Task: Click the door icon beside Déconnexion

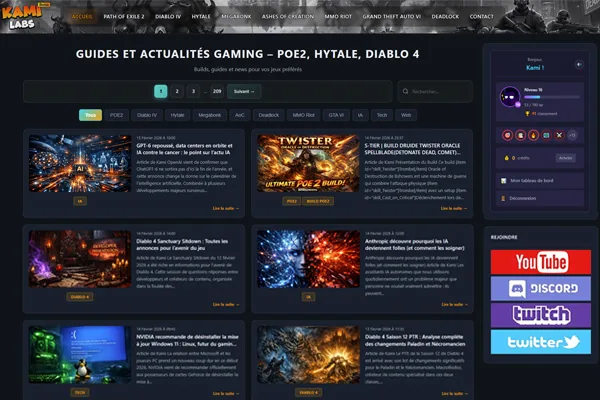Action: pyautogui.click(x=503, y=198)
